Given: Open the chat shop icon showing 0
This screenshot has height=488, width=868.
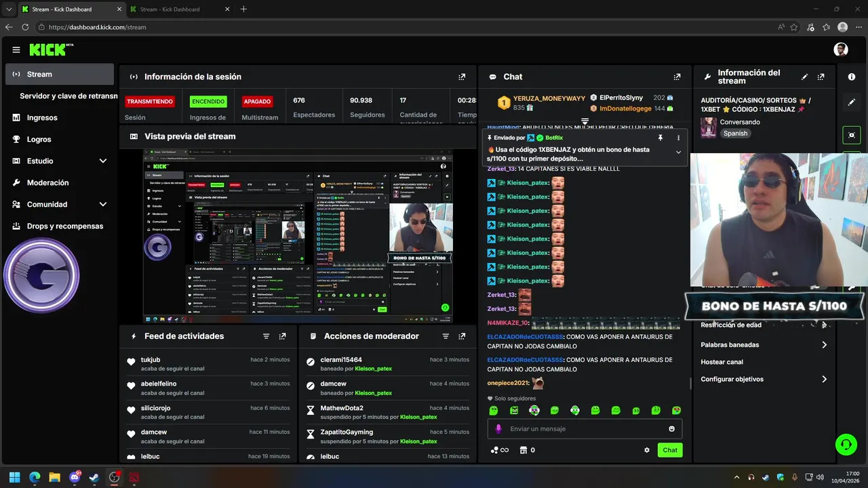Looking at the screenshot, I should (x=528, y=450).
